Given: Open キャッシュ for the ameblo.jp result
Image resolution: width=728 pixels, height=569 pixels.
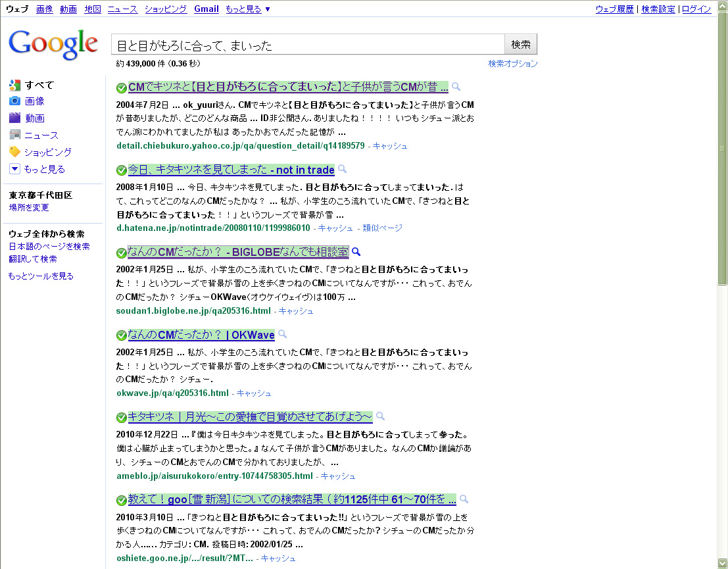Looking at the screenshot, I should coord(338,476).
